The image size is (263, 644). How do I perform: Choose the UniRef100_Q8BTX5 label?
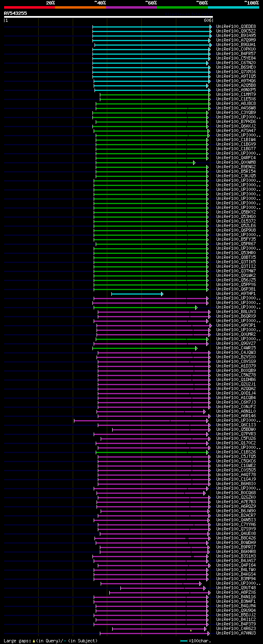pos(236,257)
